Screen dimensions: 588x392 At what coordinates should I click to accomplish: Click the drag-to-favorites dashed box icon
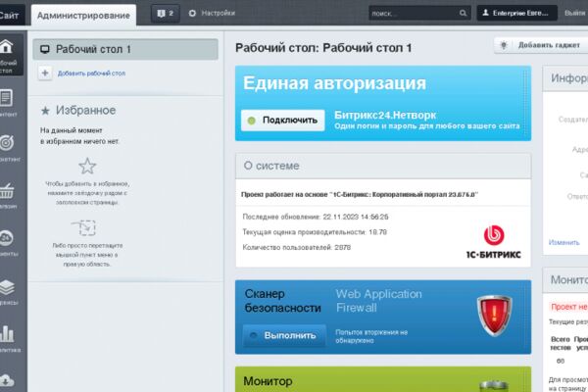[84, 227]
